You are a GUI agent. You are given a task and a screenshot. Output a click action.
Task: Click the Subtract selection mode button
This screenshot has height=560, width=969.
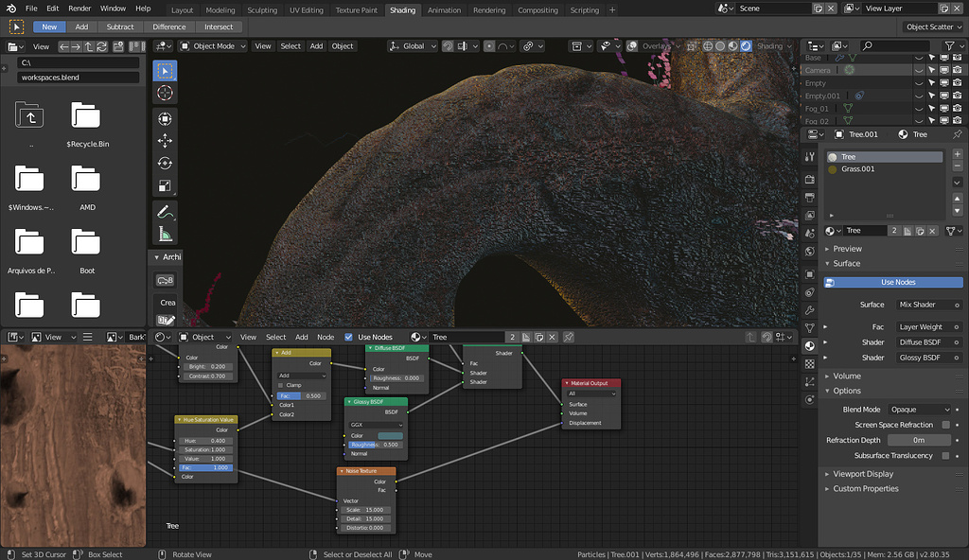(x=120, y=26)
